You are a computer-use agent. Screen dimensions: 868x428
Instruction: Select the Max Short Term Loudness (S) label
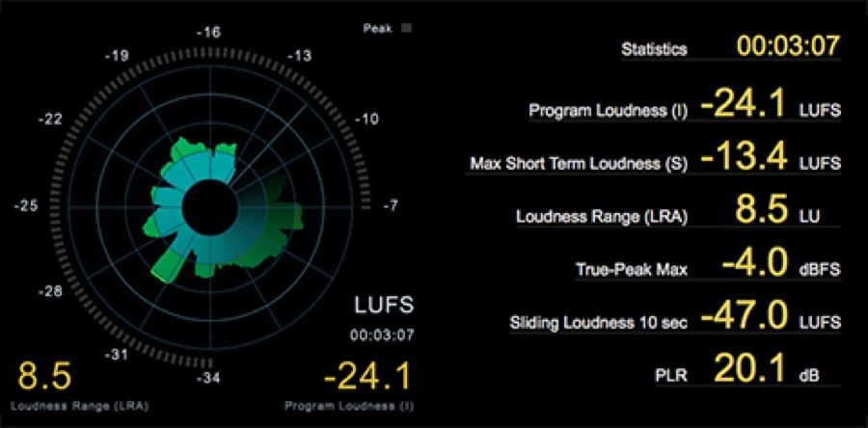click(x=579, y=164)
